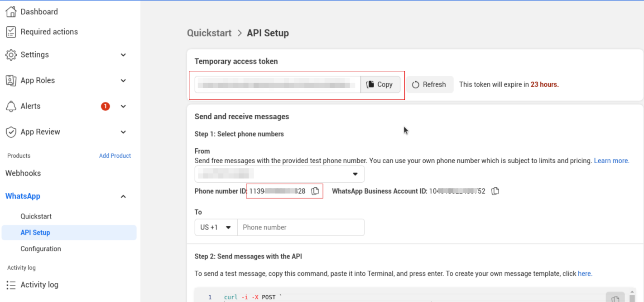Viewport: 644px width, 302px height.
Task: Refresh the temporary access token
Action: [x=429, y=84]
